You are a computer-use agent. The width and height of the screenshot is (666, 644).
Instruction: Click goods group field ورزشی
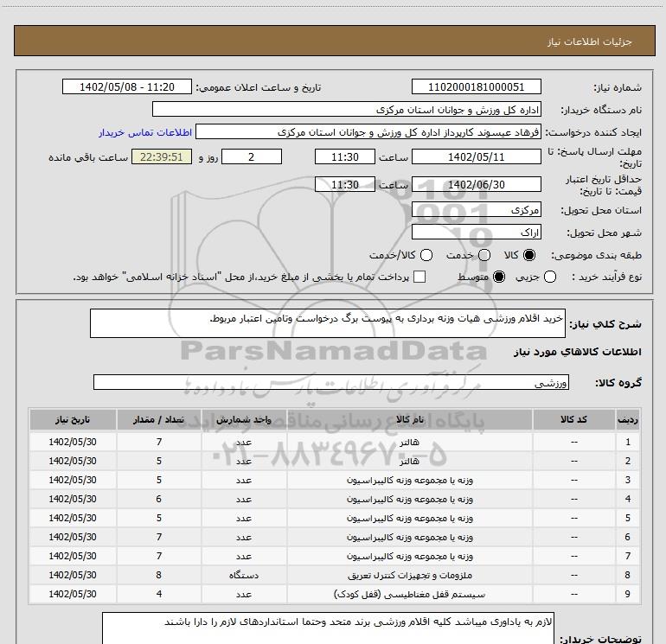pyautogui.click(x=331, y=382)
